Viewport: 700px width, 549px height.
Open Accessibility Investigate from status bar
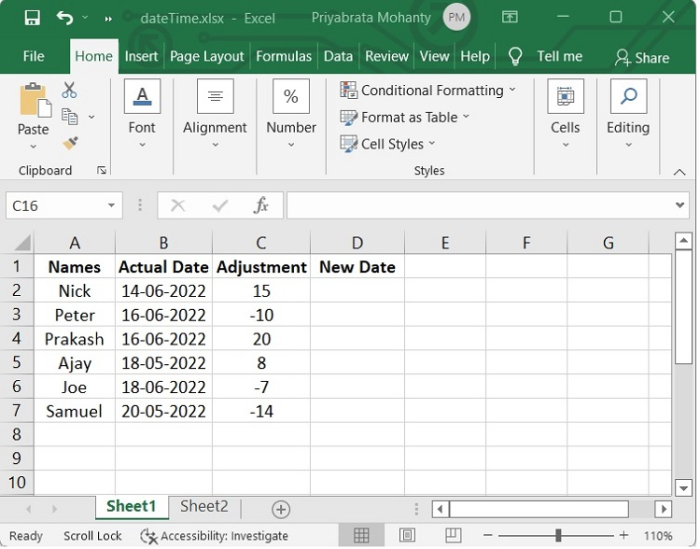pos(214,536)
